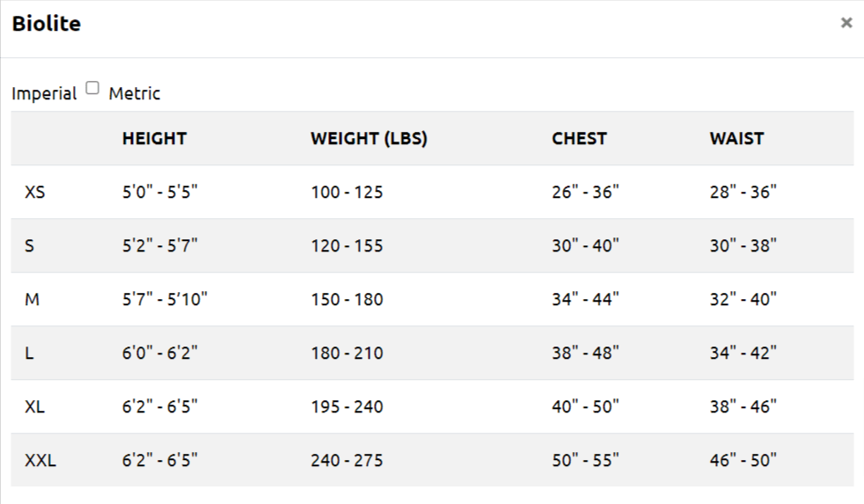Click the HEIGHT column header
This screenshot has height=504, width=864.
tap(154, 138)
